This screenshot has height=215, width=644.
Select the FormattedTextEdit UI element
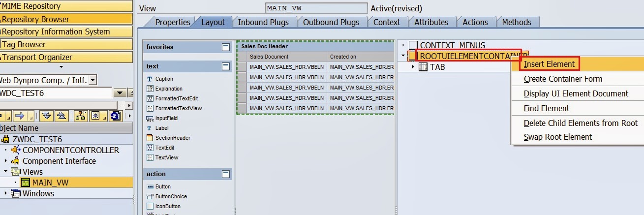(177, 98)
